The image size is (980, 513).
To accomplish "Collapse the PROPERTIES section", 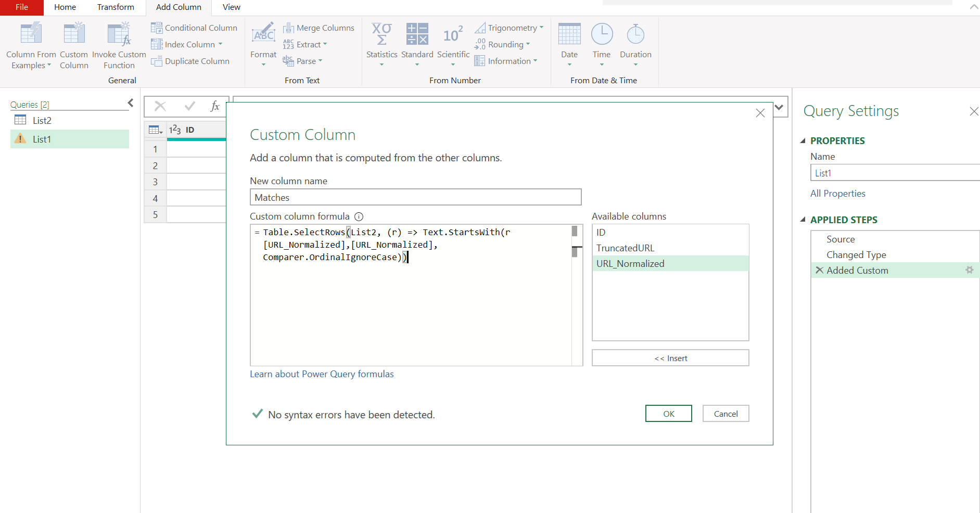I will tap(803, 140).
